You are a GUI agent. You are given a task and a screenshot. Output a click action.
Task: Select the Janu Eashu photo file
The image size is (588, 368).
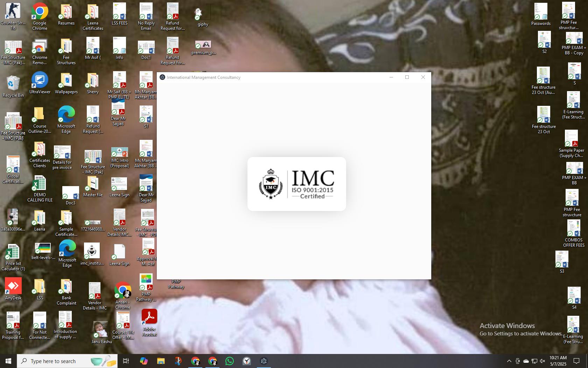coord(101,332)
